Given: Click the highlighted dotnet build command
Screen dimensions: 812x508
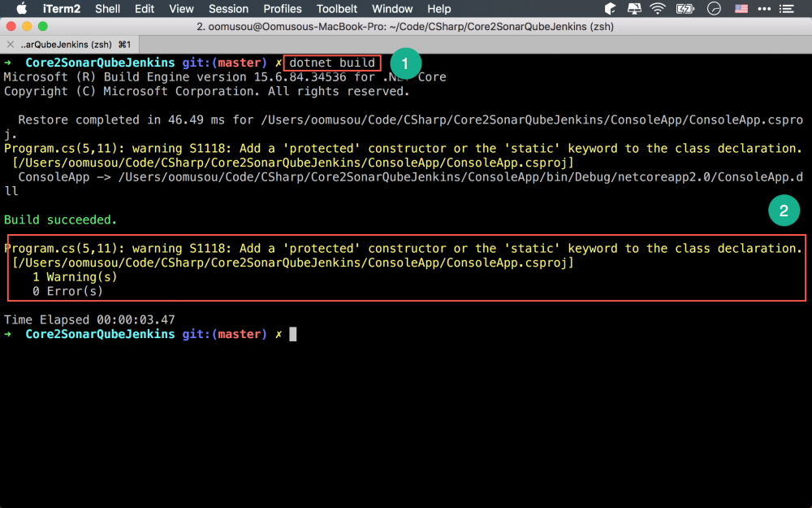Looking at the screenshot, I should pos(331,62).
